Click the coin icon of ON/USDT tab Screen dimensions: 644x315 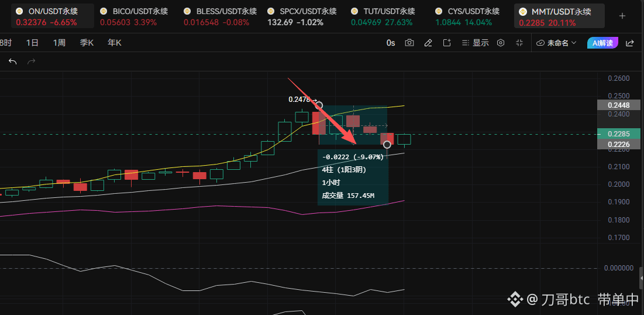coord(19,12)
